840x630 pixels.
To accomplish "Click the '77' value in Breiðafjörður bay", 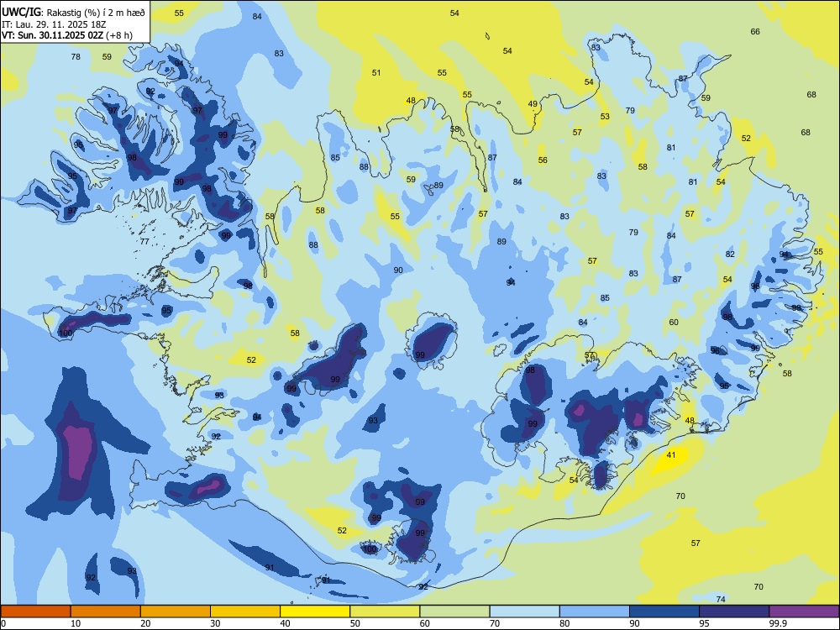I will pos(144,241).
